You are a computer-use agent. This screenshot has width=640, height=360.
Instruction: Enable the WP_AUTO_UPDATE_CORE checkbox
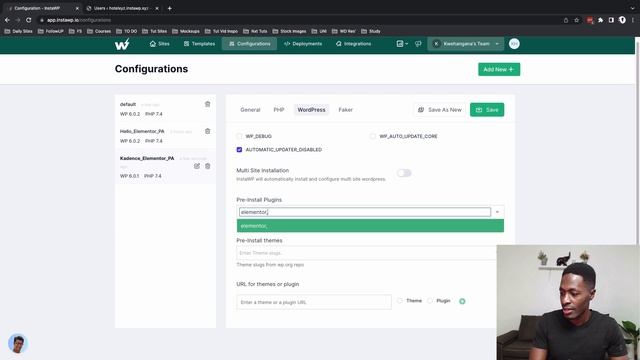pyautogui.click(x=373, y=136)
